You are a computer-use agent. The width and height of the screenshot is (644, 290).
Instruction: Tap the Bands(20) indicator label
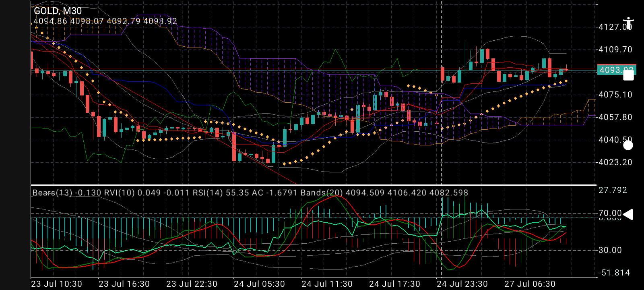pyautogui.click(x=384, y=193)
